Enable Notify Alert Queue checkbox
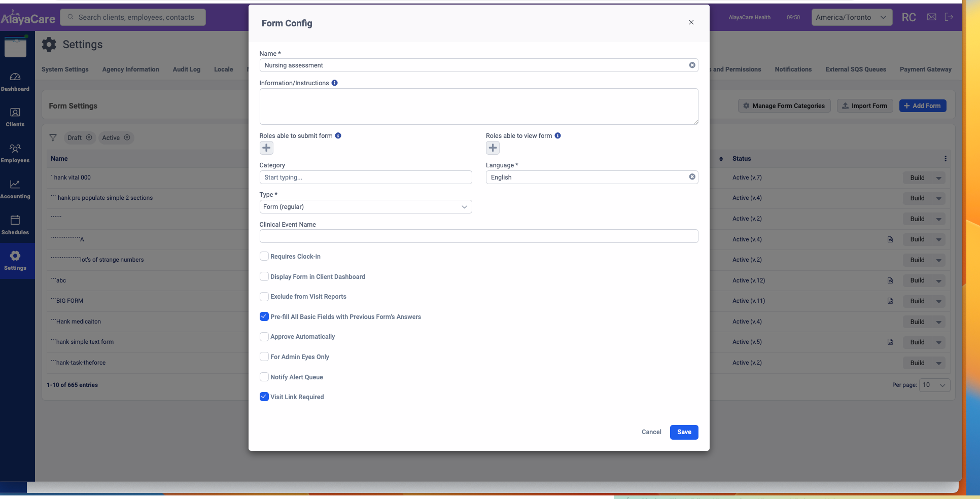Image resolution: width=980 pixels, height=499 pixels. [x=264, y=377]
